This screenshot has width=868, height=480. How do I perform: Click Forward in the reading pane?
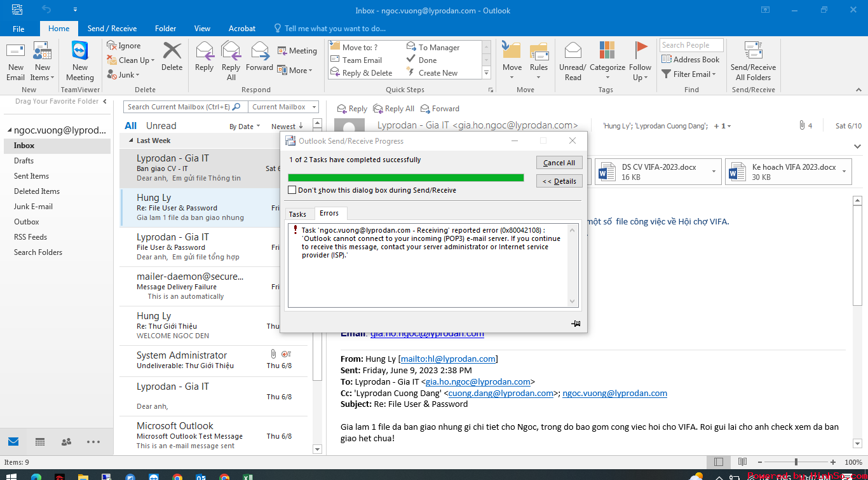pos(439,109)
